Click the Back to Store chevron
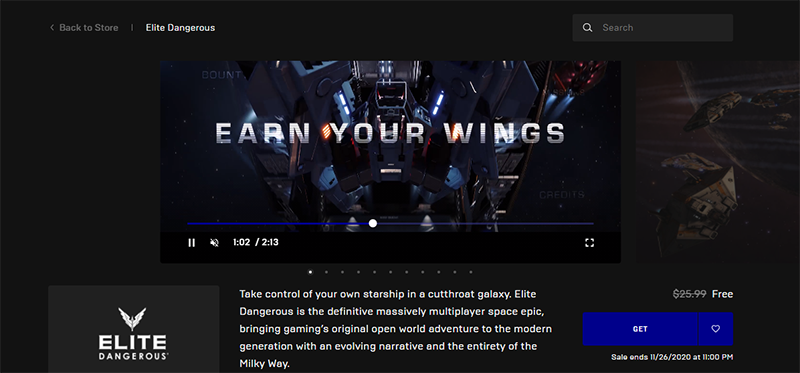 (x=52, y=28)
